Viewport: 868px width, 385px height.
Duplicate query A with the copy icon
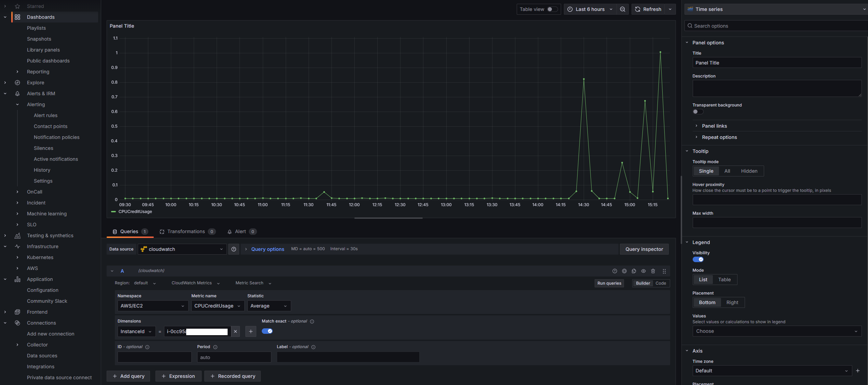[x=634, y=271]
